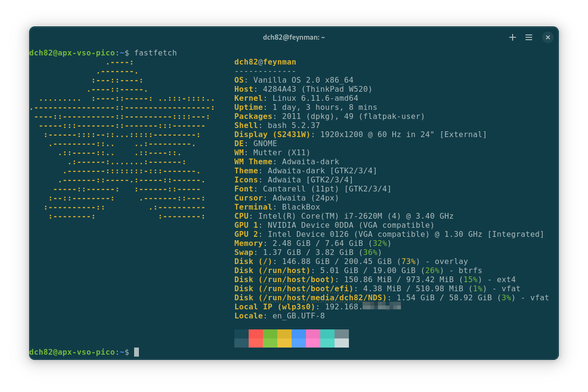Click the 'Uptime: 1 day, 3 hours, 8 mins' line
This screenshot has height=392, width=588.
(306, 107)
